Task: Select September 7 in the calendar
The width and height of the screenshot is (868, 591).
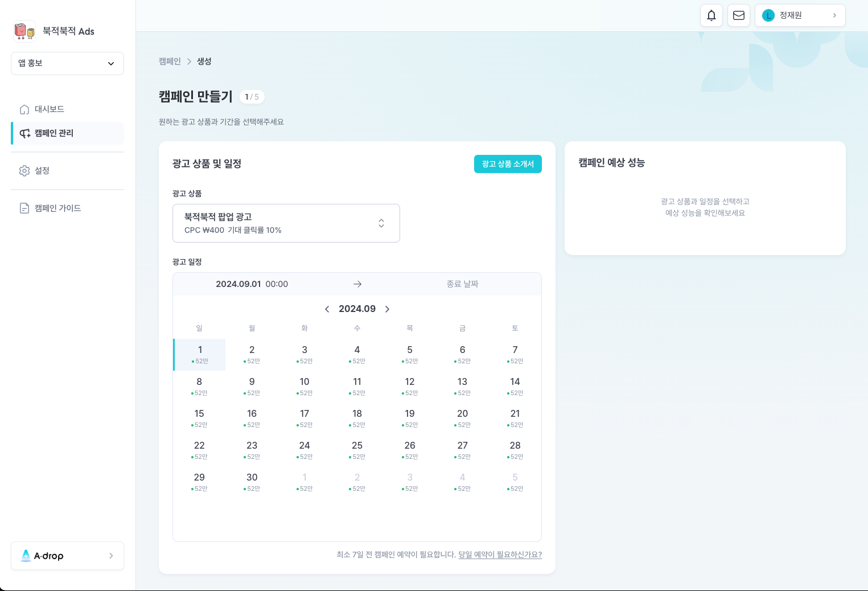Action: click(515, 355)
